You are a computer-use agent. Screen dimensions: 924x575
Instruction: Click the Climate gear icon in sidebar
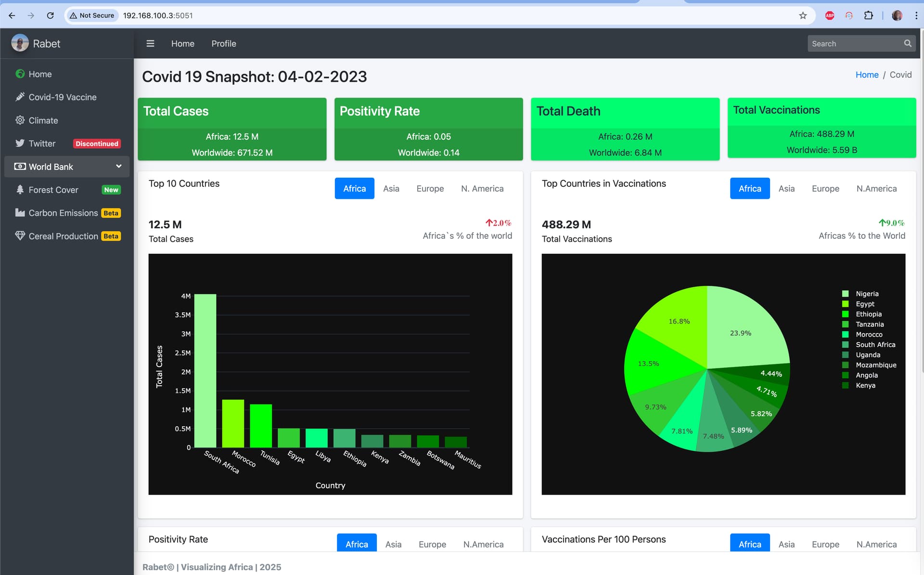[20, 120]
